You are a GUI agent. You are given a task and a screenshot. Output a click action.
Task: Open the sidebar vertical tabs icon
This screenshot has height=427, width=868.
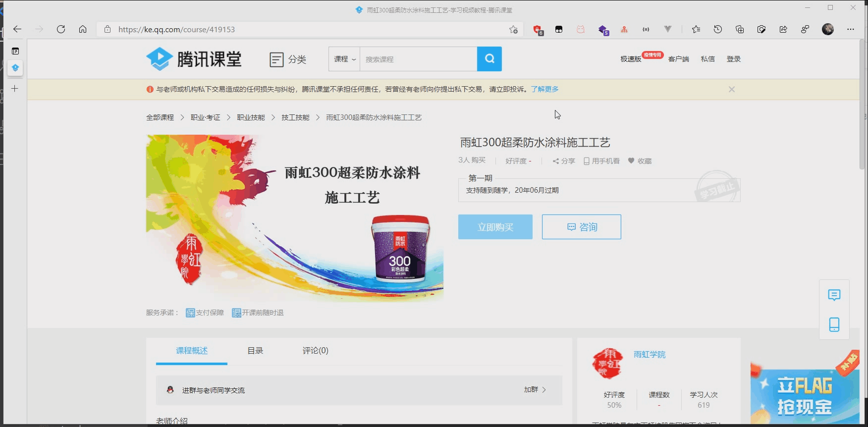[15, 51]
